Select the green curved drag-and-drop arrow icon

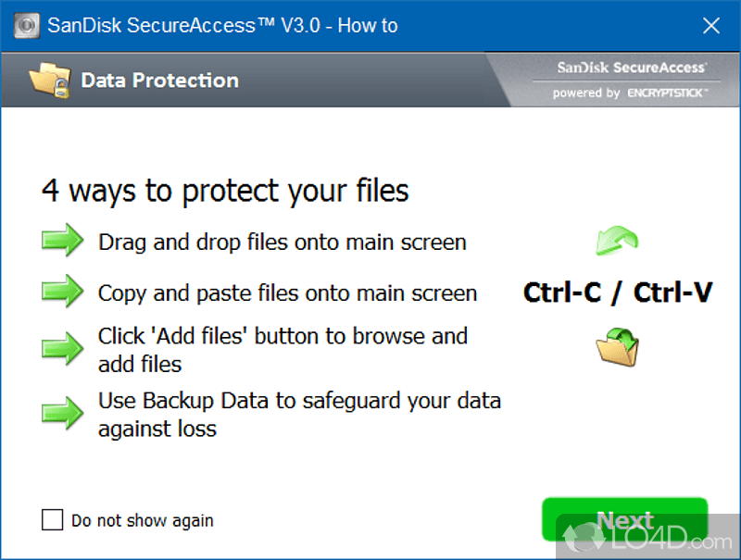pos(617,240)
